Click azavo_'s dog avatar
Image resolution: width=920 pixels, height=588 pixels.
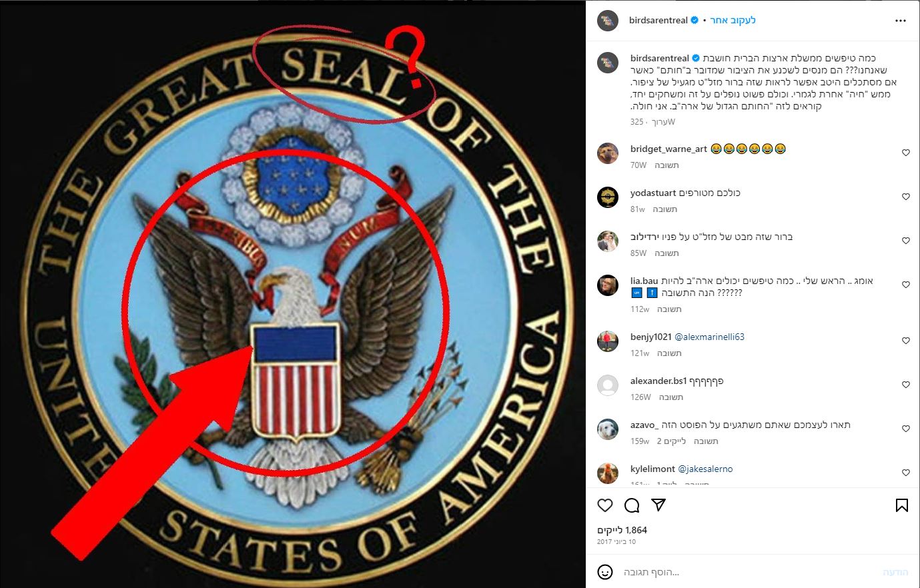pyautogui.click(x=607, y=429)
